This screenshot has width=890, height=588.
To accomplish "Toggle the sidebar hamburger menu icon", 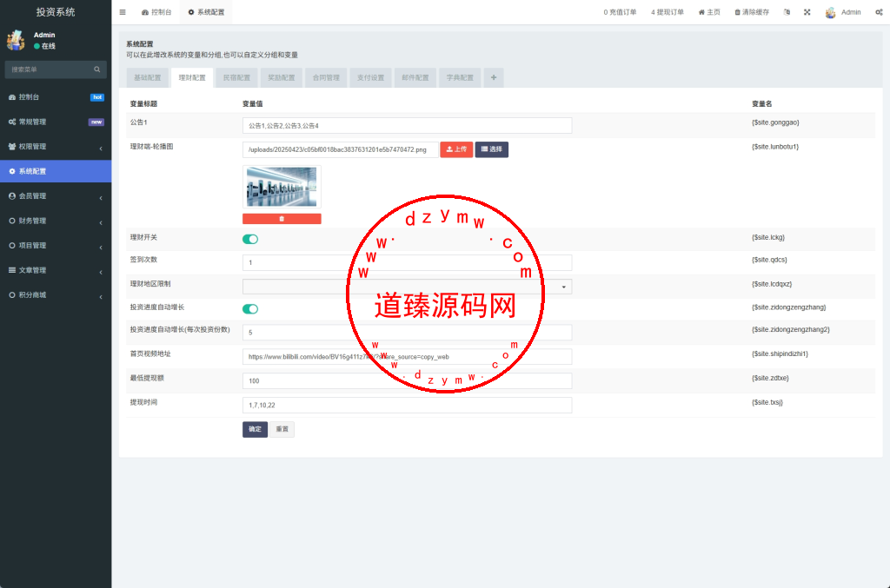I will point(123,12).
